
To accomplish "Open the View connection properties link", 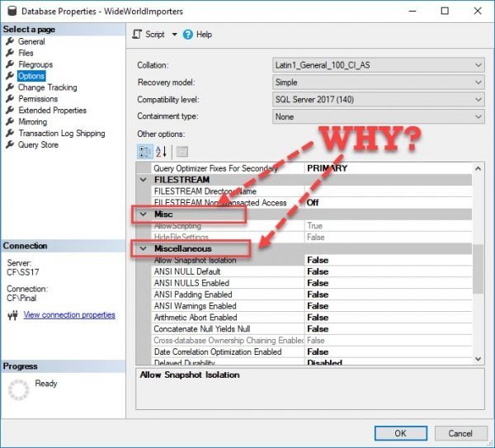I will point(69,315).
